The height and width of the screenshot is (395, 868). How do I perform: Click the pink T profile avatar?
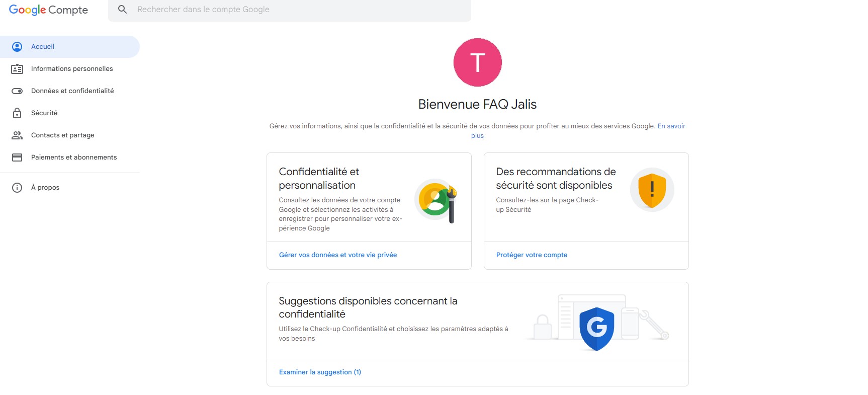(x=477, y=62)
